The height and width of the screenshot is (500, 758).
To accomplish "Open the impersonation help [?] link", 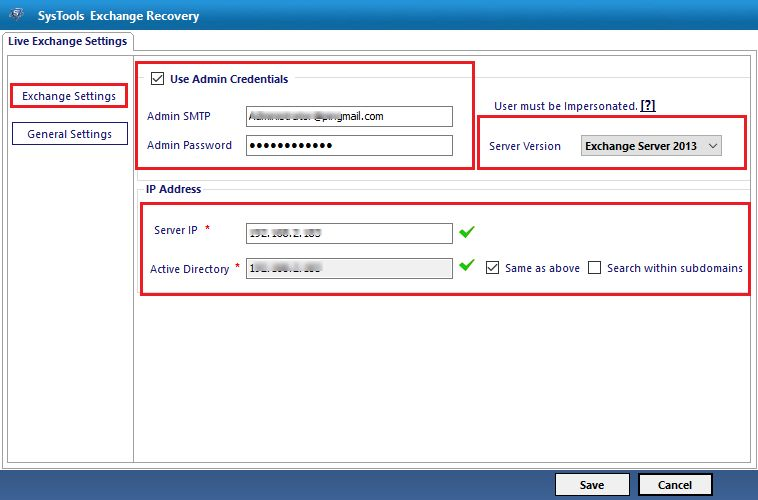I will point(648,106).
